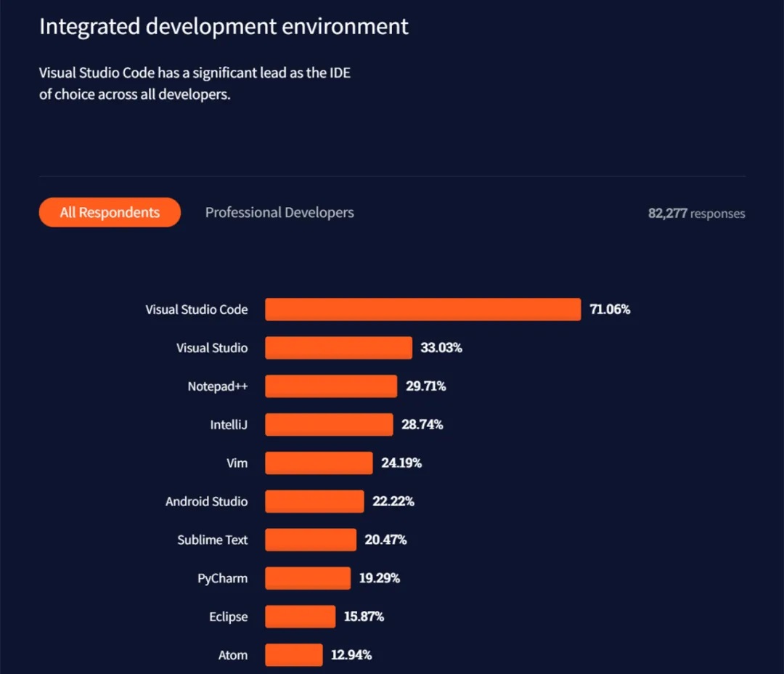The width and height of the screenshot is (784, 674).
Task: Click the Vim bar in chart
Action: coord(319,463)
